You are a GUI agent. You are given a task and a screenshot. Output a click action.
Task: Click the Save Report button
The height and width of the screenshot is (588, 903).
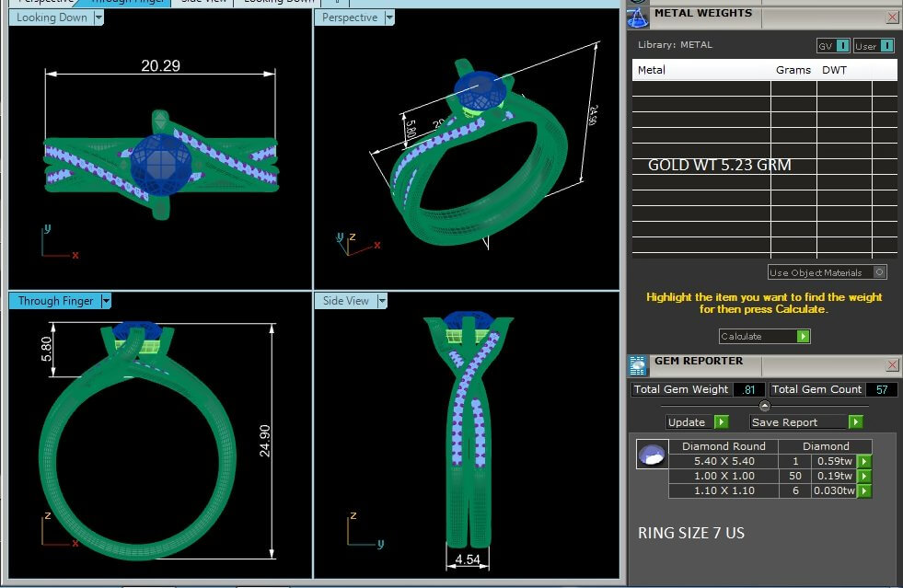click(x=797, y=422)
